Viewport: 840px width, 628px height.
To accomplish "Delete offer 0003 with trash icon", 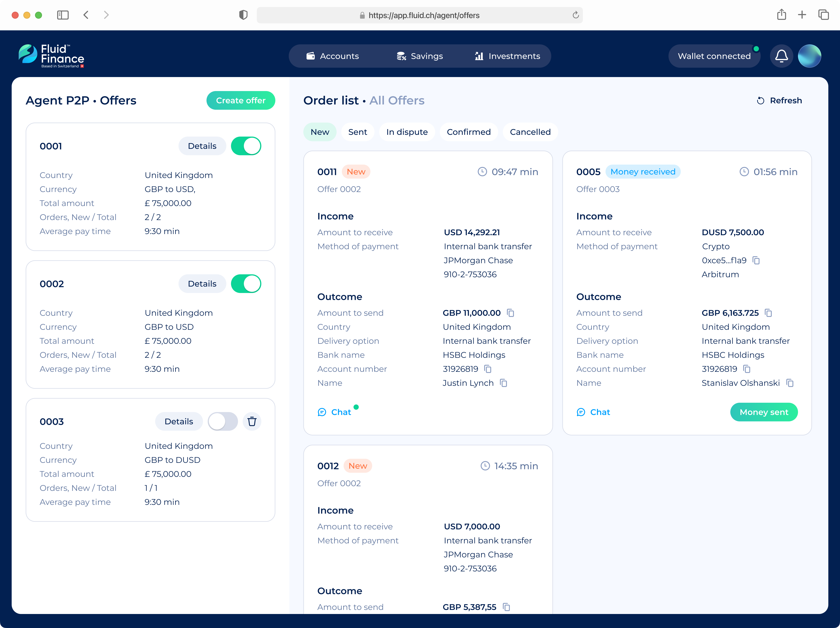I will pyautogui.click(x=252, y=421).
